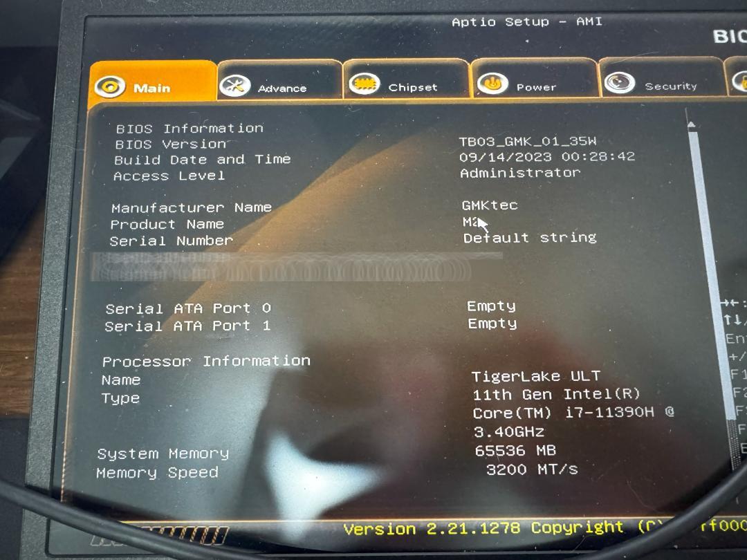Click the 11th Gen Intel(R) text
The height and width of the screenshot is (560, 747).
(556, 395)
